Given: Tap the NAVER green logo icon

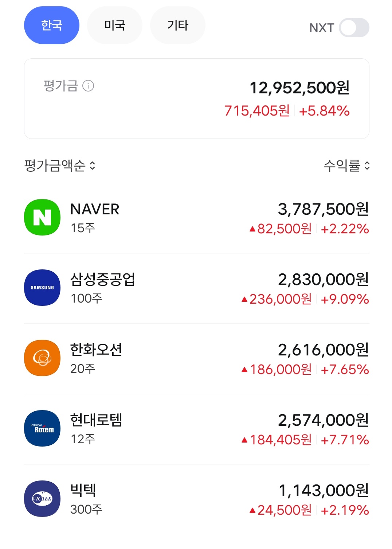Looking at the screenshot, I should (x=42, y=217).
